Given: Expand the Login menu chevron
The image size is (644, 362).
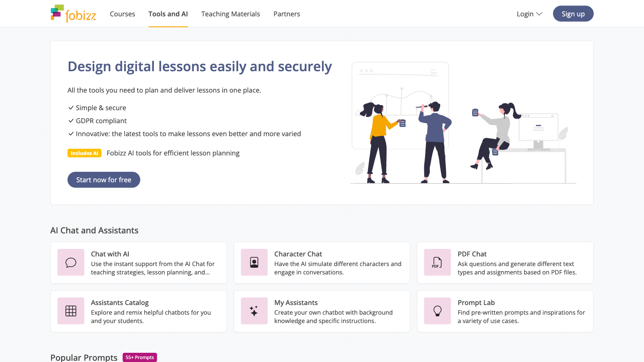Looking at the screenshot, I should (539, 13).
